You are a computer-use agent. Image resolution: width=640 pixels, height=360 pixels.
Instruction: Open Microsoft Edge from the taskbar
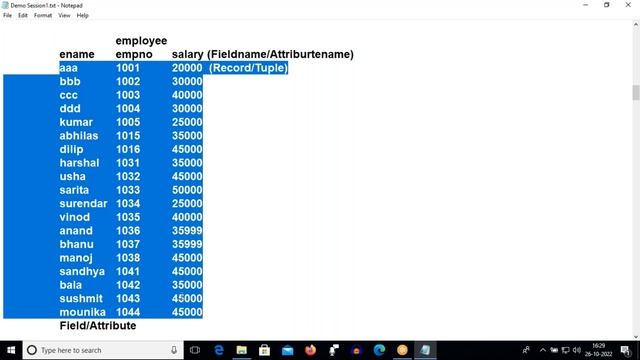pos(379,350)
